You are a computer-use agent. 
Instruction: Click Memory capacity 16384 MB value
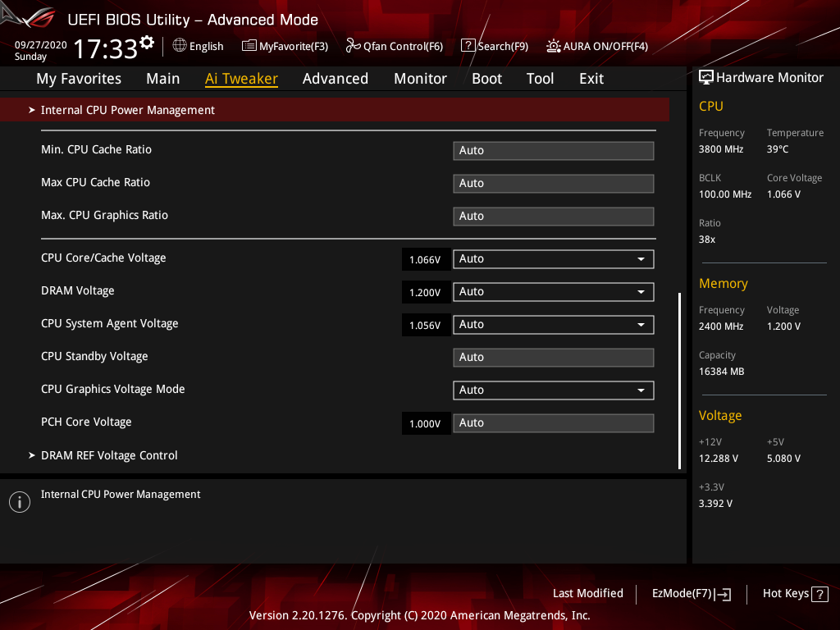point(721,372)
